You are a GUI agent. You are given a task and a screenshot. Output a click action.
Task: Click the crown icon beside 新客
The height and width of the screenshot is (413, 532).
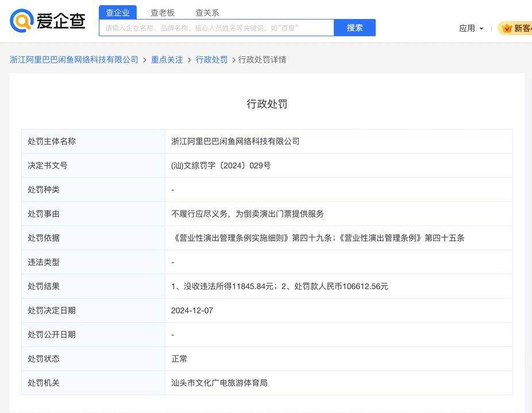(507, 28)
